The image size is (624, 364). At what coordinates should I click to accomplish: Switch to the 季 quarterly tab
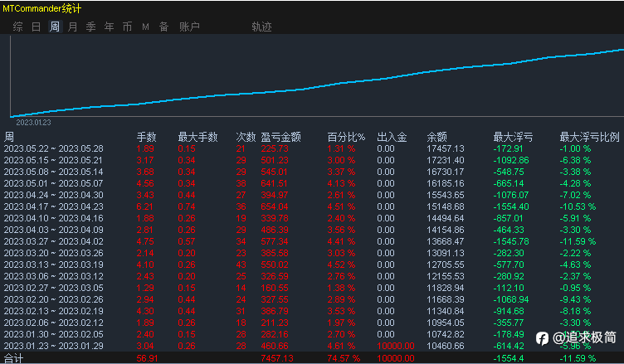point(90,27)
